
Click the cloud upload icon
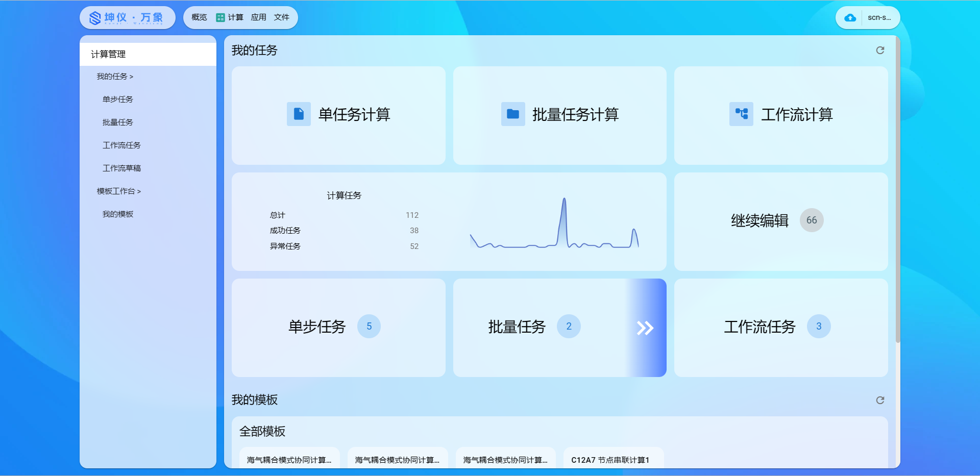850,18
